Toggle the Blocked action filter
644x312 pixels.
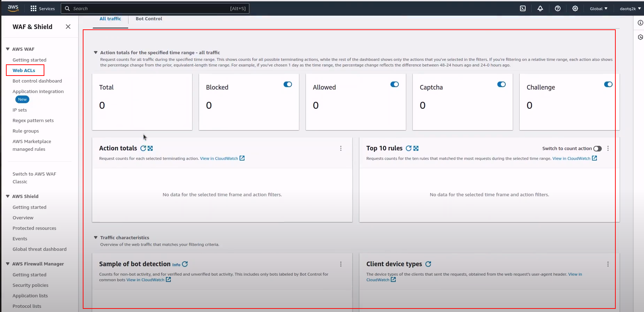(288, 84)
